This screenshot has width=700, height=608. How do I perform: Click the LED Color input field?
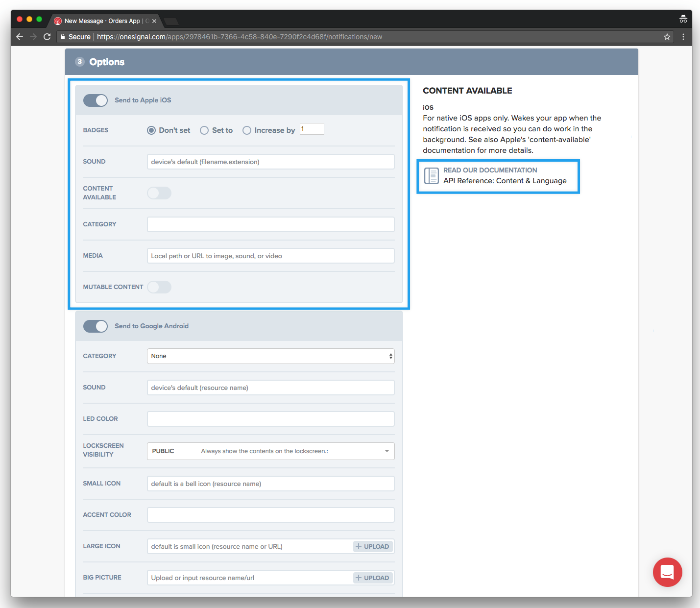[270, 419]
